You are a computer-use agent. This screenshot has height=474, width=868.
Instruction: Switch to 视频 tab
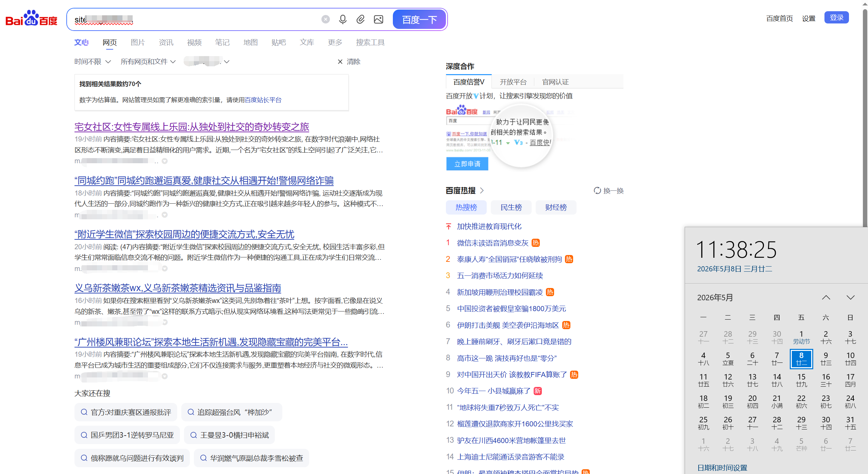194,43
